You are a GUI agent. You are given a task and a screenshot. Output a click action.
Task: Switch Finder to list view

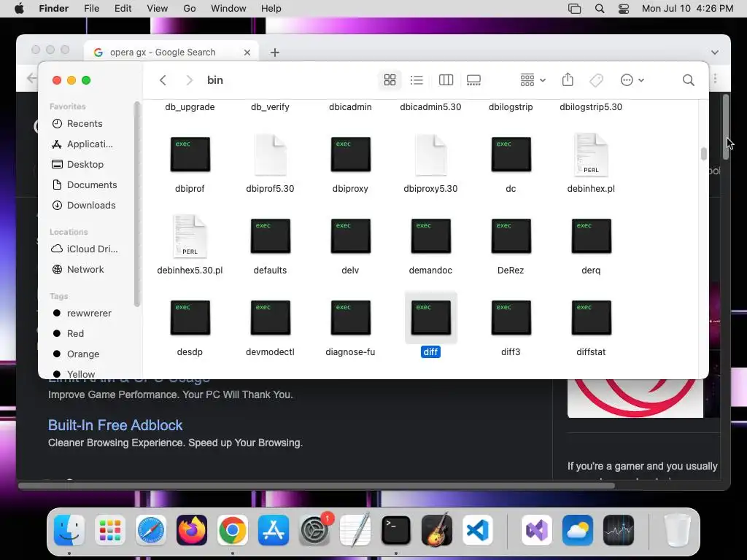pyautogui.click(x=417, y=80)
